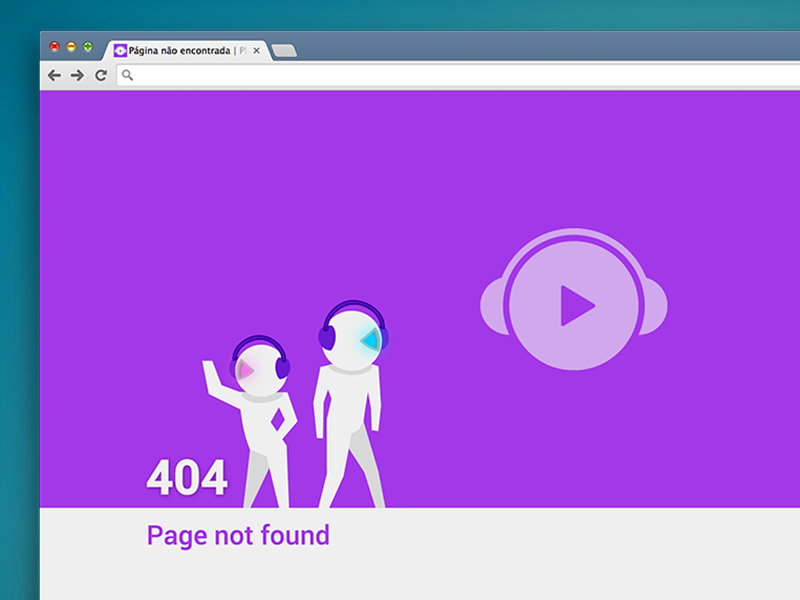Click the yellow minimize window button

coord(71,47)
